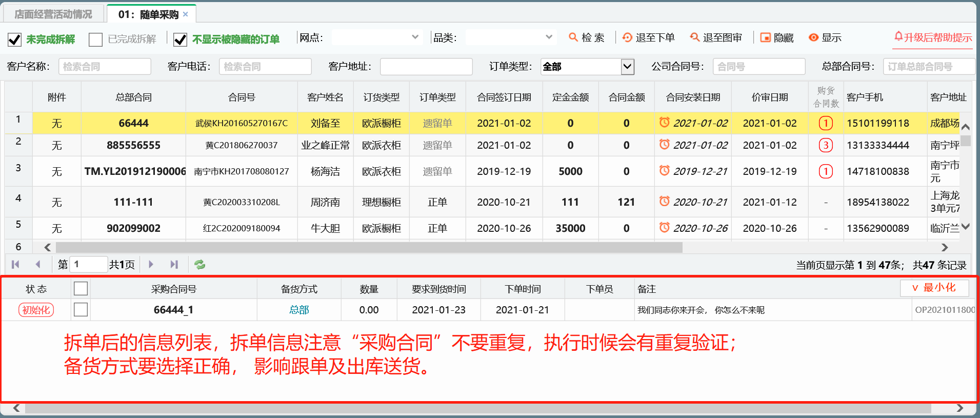This screenshot has width=980, height=418.
Task: Switch to the 店面经营活动情况 tab
Action: (x=53, y=14)
